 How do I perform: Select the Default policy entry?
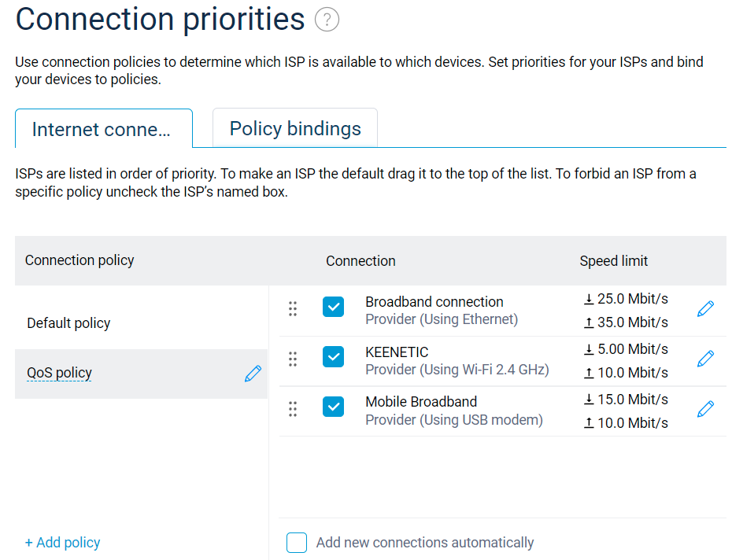click(68, 323)
